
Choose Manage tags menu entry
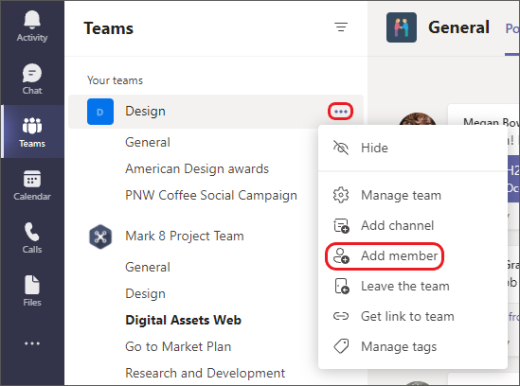pyautogui.click(x=413, y=347)
